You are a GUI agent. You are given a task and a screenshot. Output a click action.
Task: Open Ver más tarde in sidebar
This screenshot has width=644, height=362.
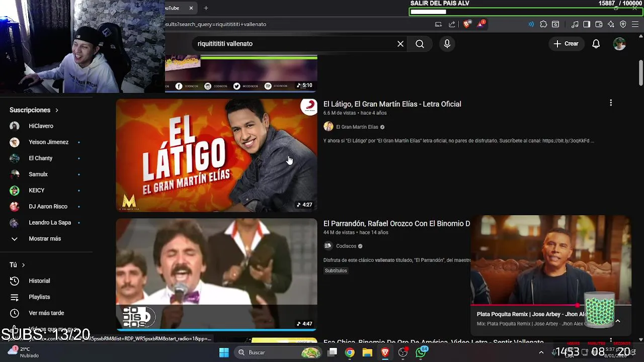click(x=45, y=313)
